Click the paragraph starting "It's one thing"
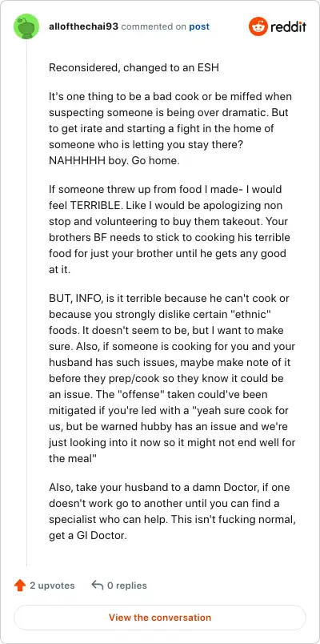The width and height of the screenshot is (320, 644). coord(170,128)
